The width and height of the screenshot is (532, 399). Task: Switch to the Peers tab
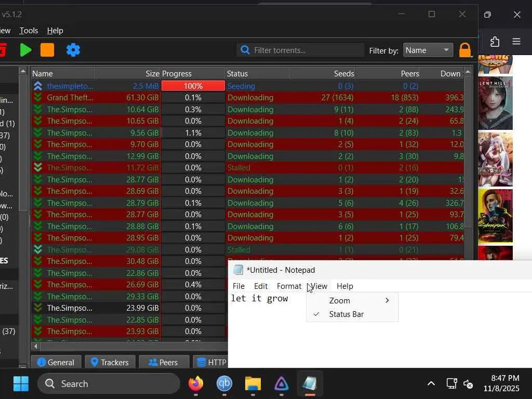pos(164,362)
